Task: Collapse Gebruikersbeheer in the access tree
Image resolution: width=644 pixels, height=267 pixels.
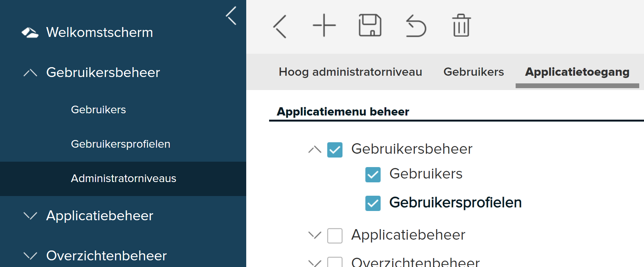Action: coord(315,150)
